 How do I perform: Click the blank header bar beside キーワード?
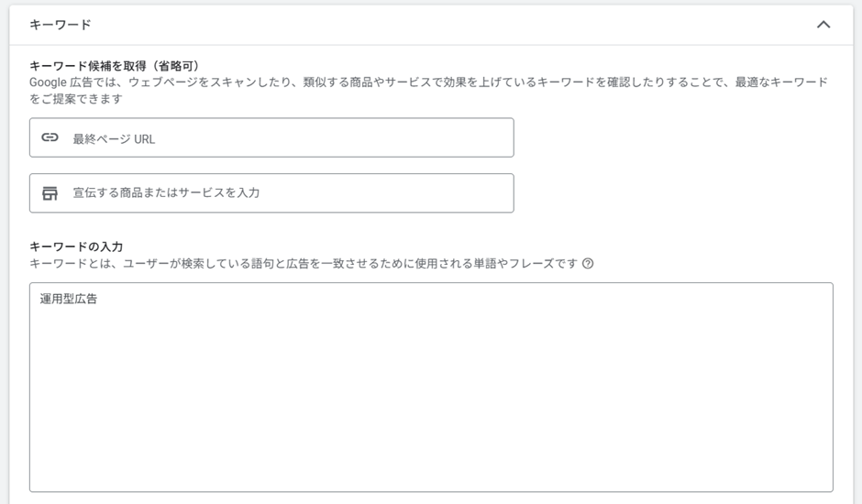[x=440, y=25]
